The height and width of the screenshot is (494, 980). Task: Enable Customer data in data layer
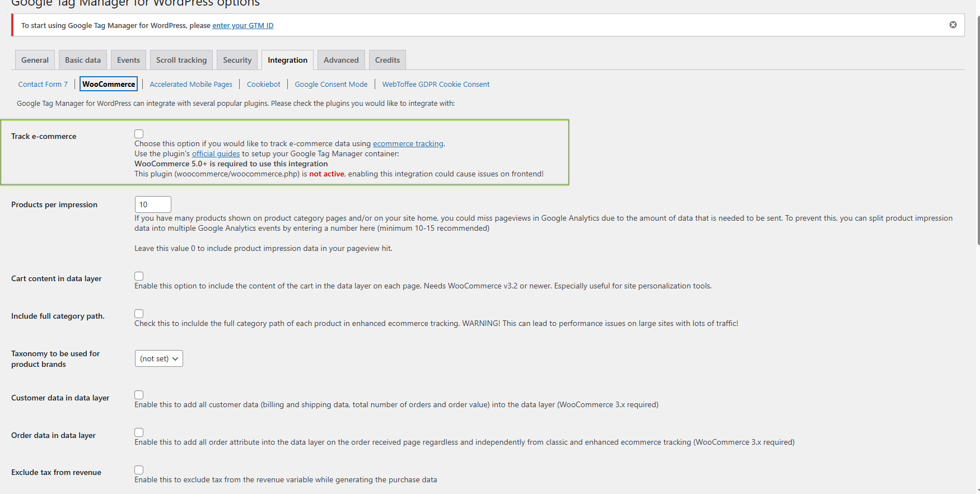pyautogui.click(x=139, y=395)
